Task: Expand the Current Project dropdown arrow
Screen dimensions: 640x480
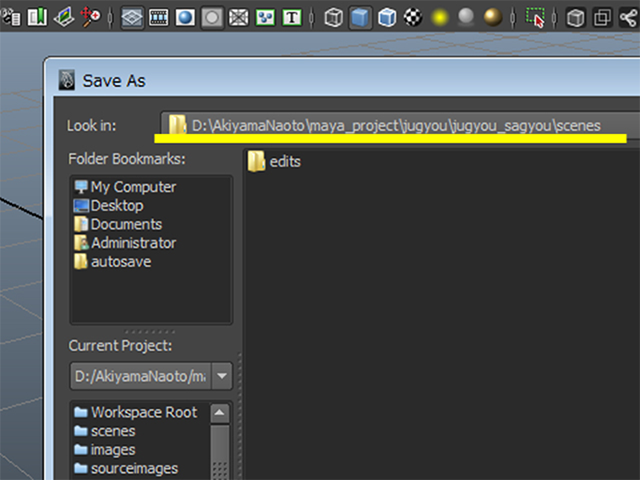Action: [222, 376]
